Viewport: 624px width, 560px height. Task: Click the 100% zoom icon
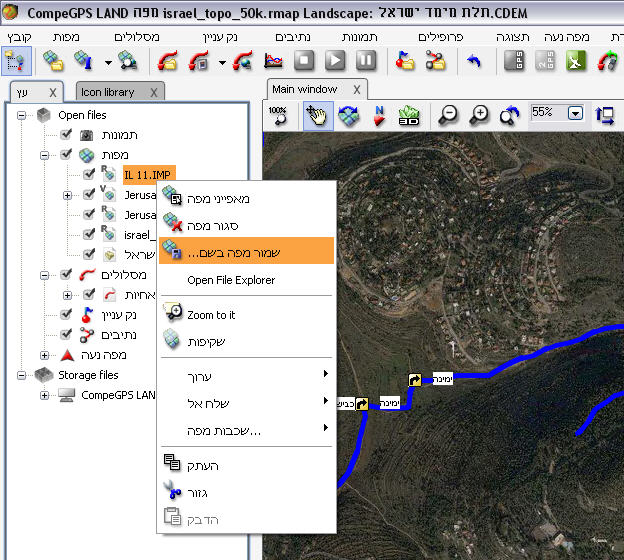point(279,114)
